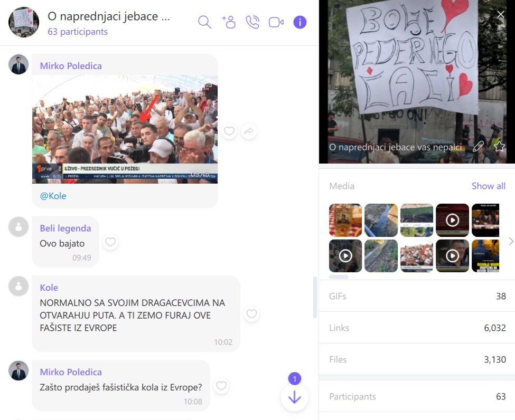This screenshot has width=515, height=420.
Task: Open the second media thumbnail in top row
Action: (381, 220)
